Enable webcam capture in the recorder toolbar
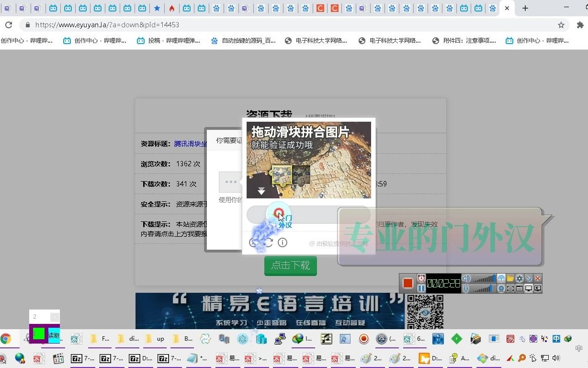The width and height of the screenshot is (588, 368). (502, 288)
